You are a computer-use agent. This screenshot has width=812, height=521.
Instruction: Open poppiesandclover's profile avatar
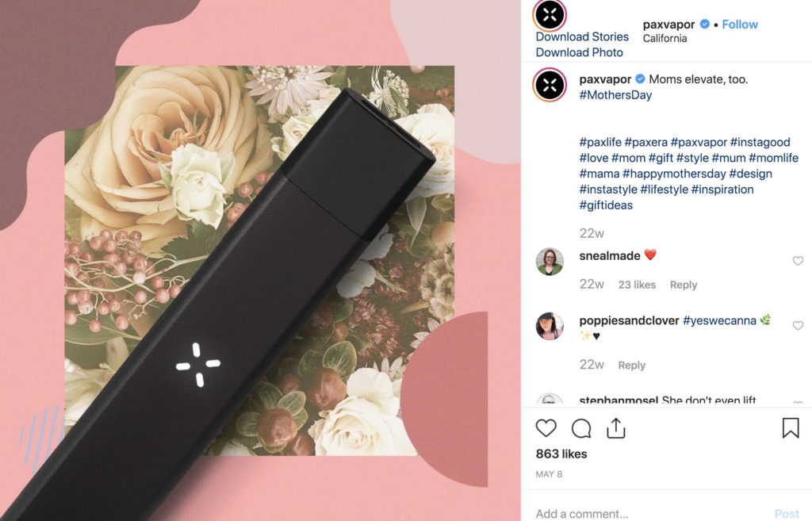pos(550,326)
